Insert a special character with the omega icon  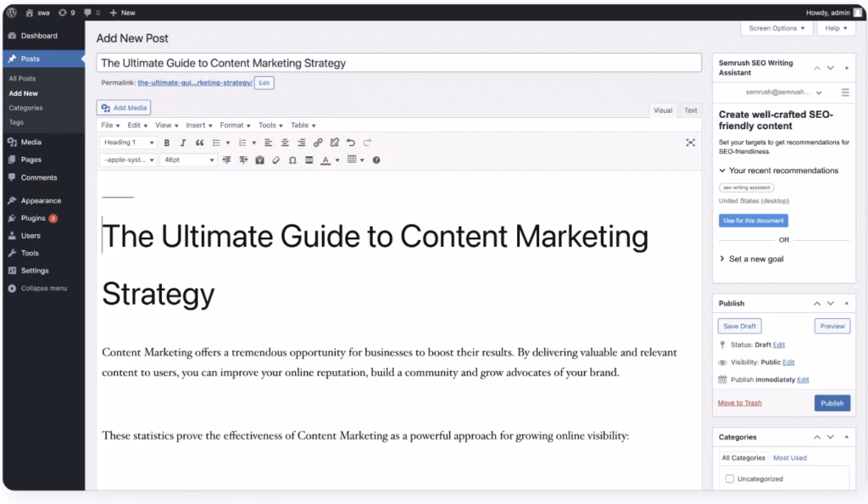pyautogui.click(x=293, y=160)
